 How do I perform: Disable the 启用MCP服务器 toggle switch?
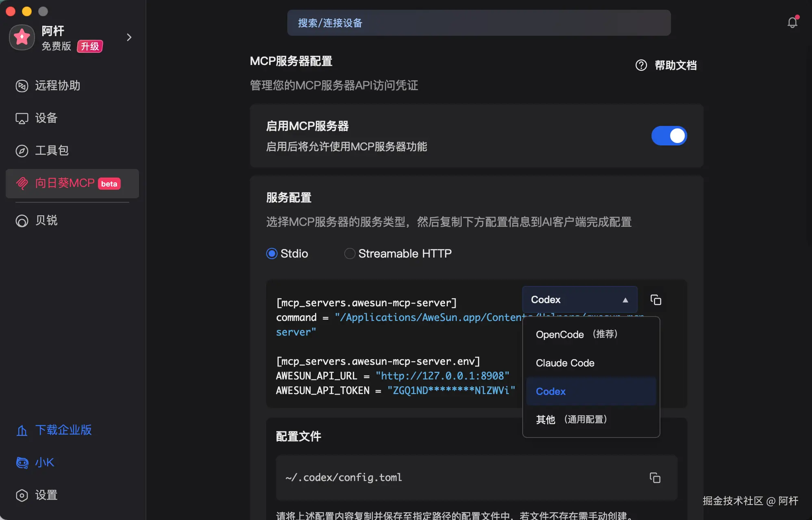[669, 136]
